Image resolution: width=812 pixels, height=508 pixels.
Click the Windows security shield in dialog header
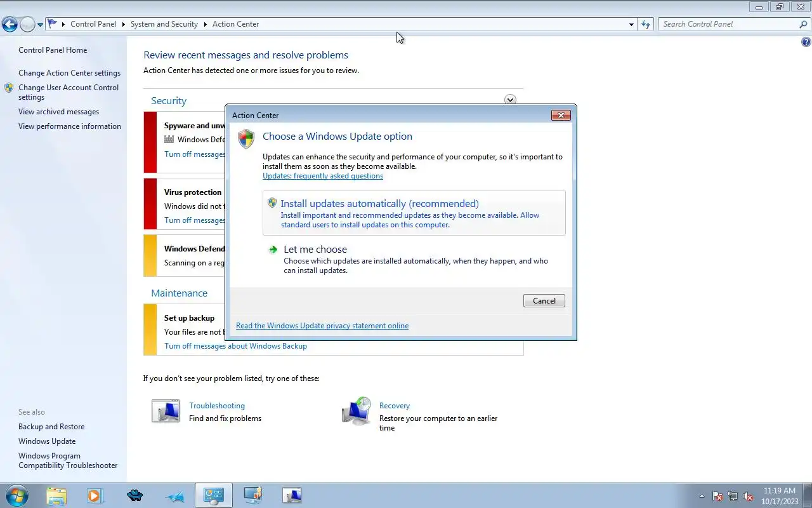pos(246,139)
